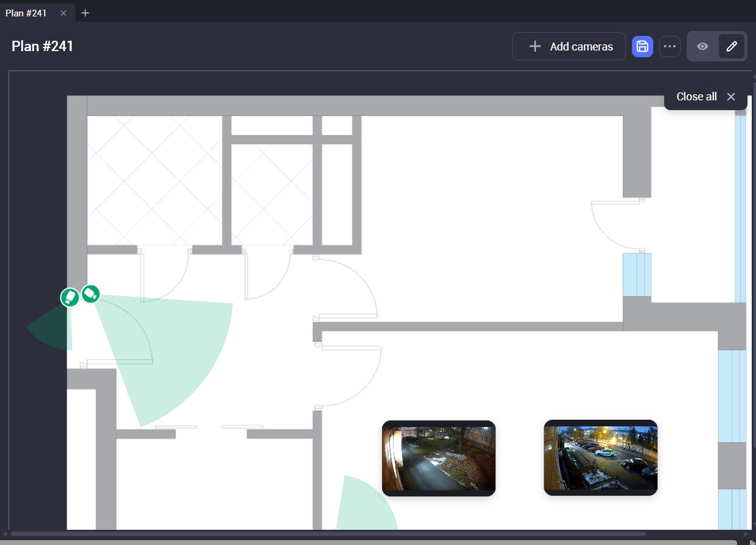Open the grassy courtyard camera preview thumbnail
Screen dimensions: 756x545
tap(439, 457)
